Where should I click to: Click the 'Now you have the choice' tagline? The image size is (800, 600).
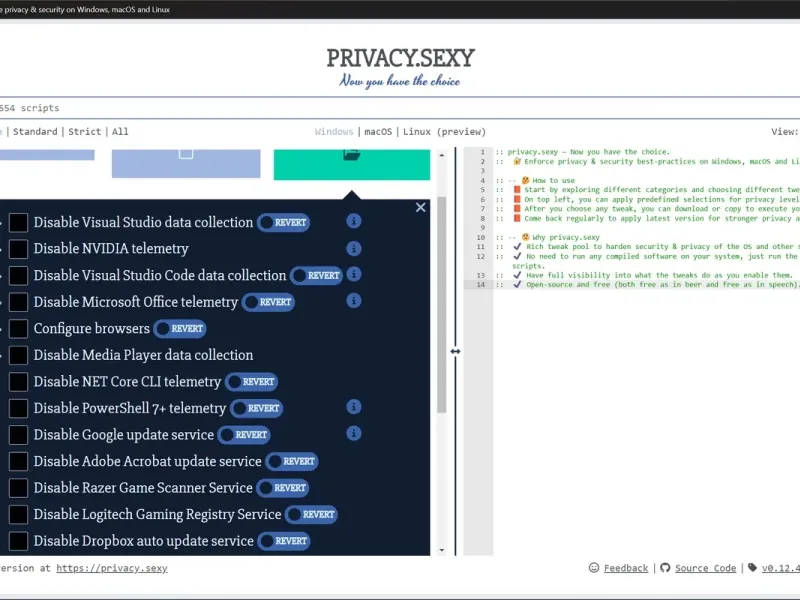[400, 81]
